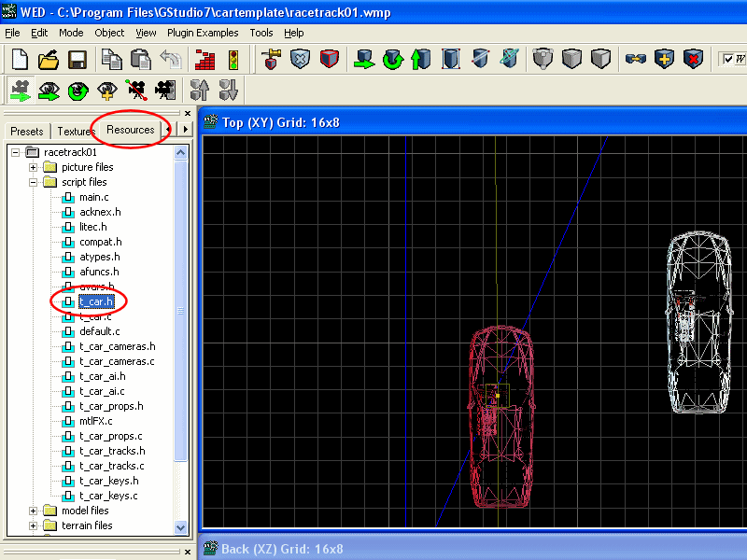Switch to the Presets tab
Viewport: 747px width, 560px height.
27,131
